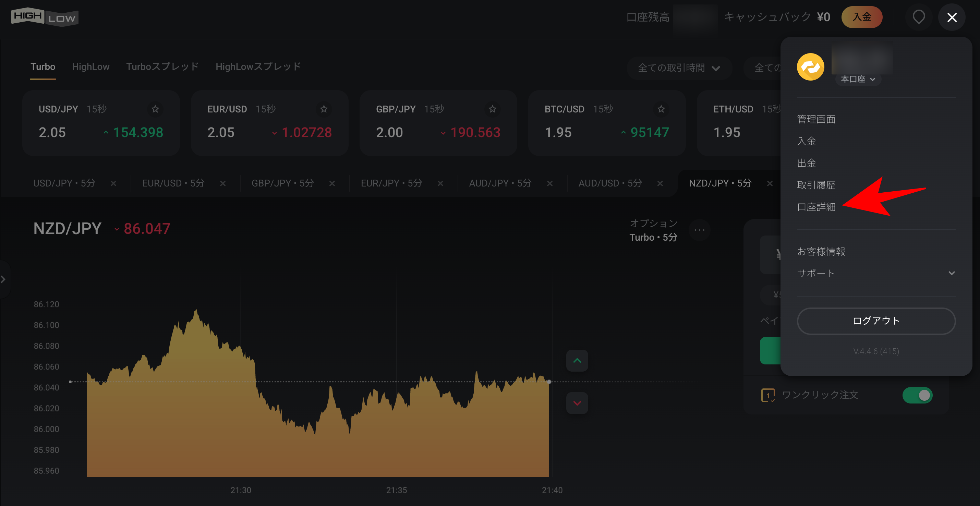This screenshot has height=506, width=980.
Task: Expand the 本口座 account selector
Action: pos(858,79)
